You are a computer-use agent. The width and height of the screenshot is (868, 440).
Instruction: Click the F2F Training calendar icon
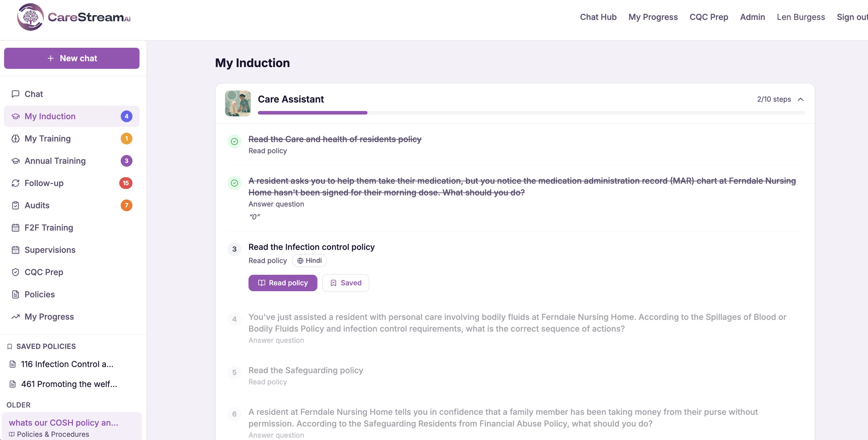coord(15,227)
